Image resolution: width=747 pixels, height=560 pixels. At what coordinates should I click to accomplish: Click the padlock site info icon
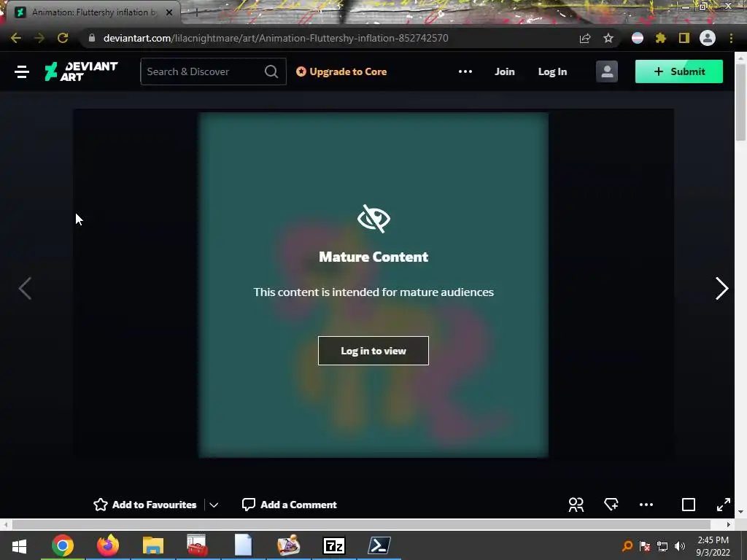pos(92,38)
